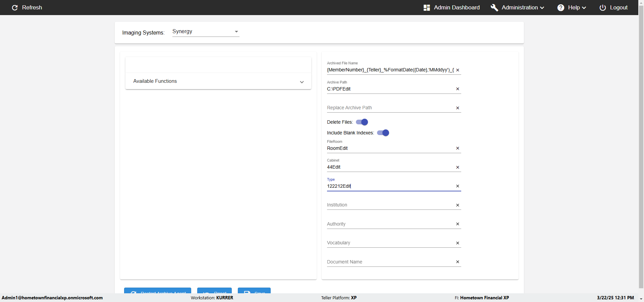Viewport: 644px width, 302px height.
Task: Open the Administration menu
Action: [518, 7]
